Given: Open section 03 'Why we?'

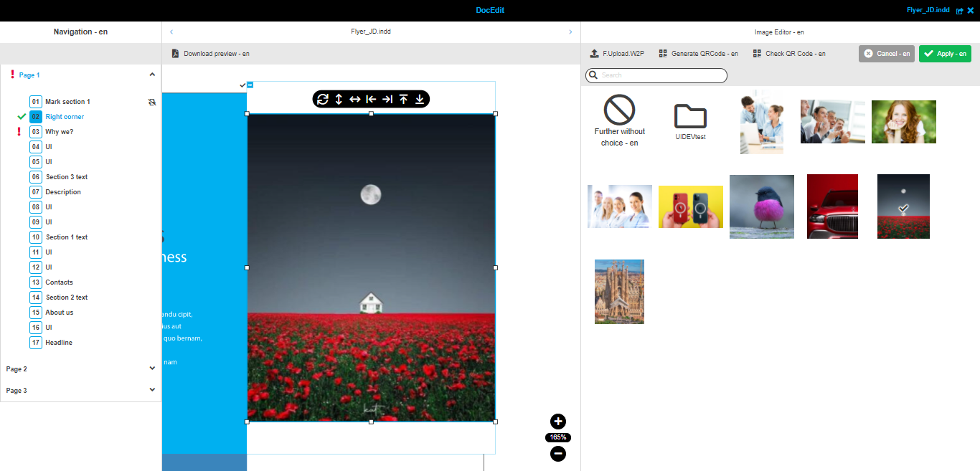Looking at the screenshot, I should 60,131.
